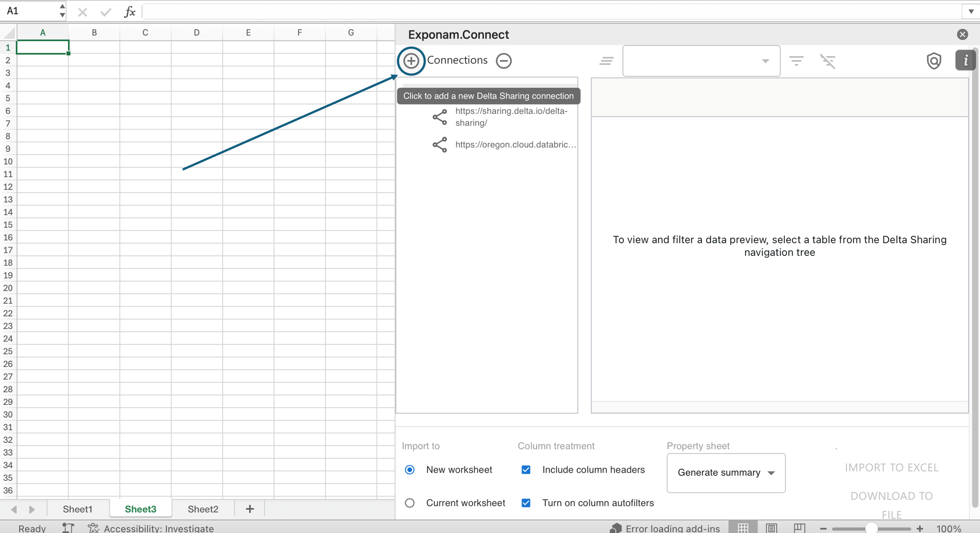Screen dimensions: 980x533
Task: Open Accessibility: Investigate checker
Action: tap(151, 528)
